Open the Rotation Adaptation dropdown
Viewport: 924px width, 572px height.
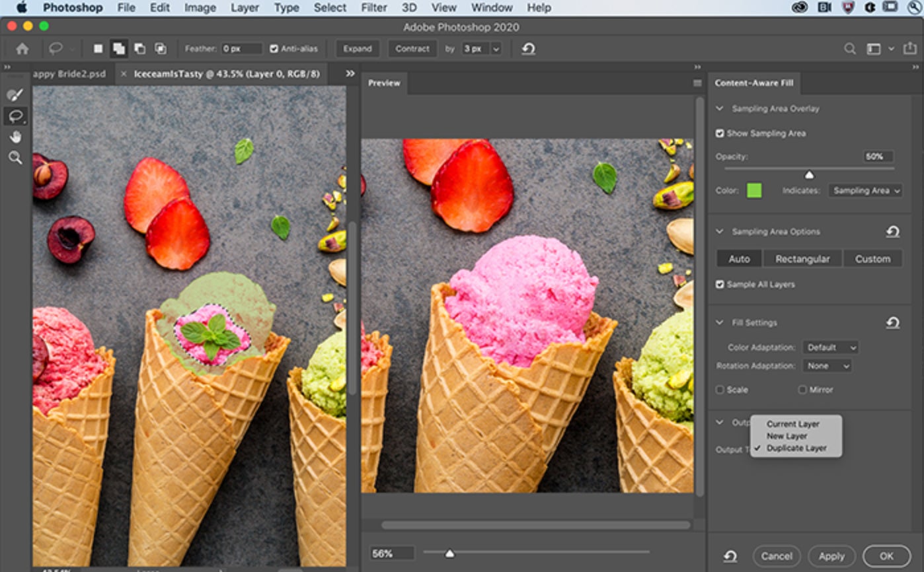point(827,366)
